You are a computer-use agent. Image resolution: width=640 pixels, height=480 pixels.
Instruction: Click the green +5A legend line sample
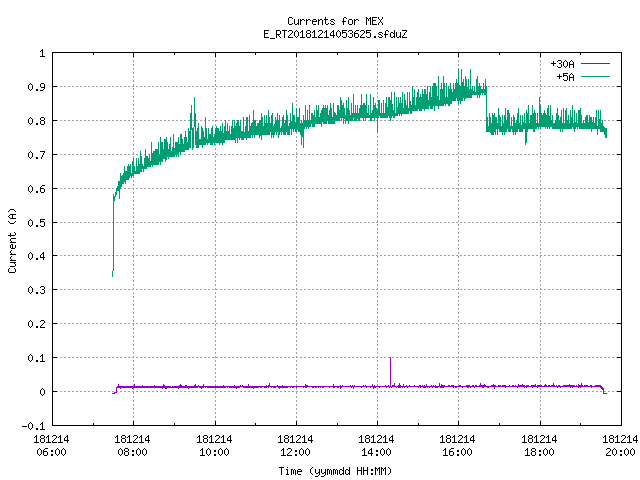[595, 76]
